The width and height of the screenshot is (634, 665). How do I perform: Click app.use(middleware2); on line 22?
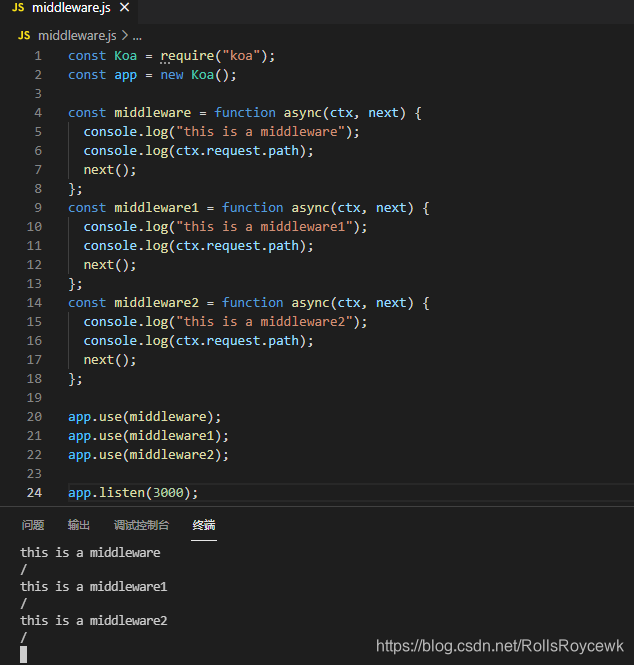[x=148, y=455]
